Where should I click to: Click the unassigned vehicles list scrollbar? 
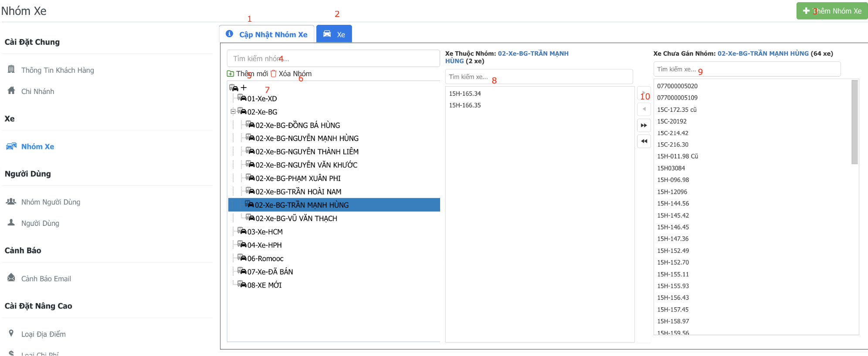click(854, 122)
